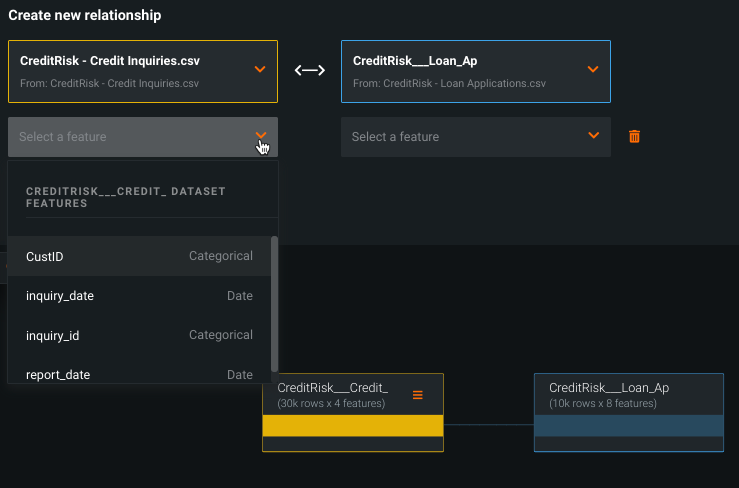This screenshot has width=739, height=488.
Task: Click the connector line between dataset nodes
Action: [488, 425]
